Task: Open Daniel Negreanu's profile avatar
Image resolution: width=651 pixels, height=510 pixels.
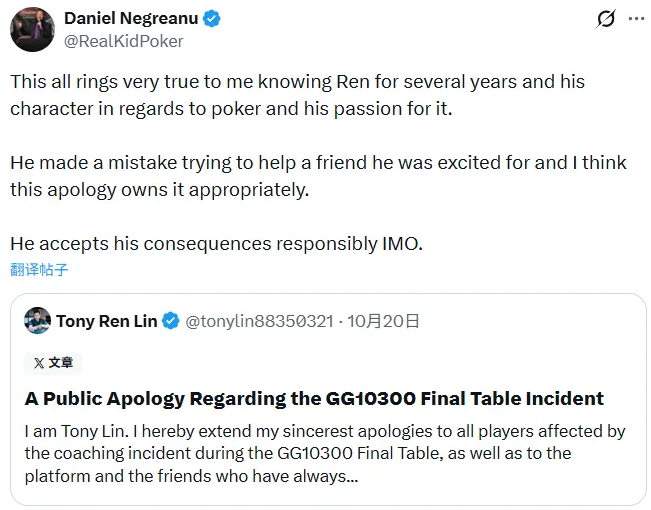Action: (x=32, y=29)
